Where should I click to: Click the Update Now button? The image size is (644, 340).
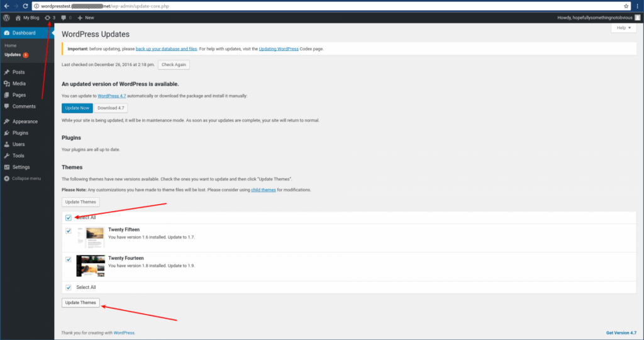[77, 108]
